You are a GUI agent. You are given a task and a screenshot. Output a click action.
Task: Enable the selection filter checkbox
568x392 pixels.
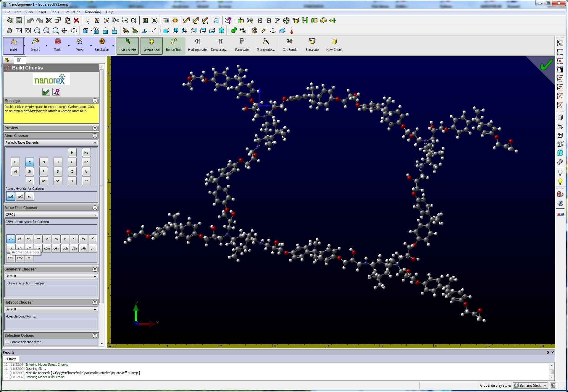pyautogui.click(x=7, y=341)
